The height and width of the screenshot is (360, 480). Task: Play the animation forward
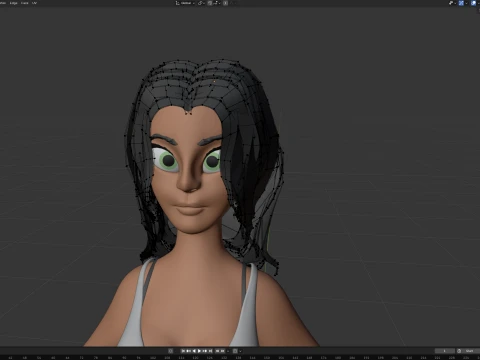pyautogui.click(x=199, y=351)
